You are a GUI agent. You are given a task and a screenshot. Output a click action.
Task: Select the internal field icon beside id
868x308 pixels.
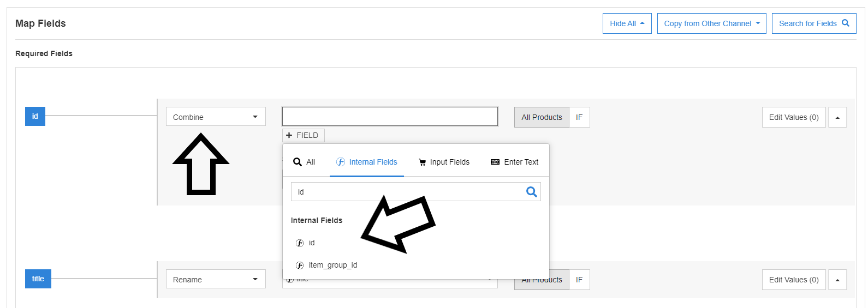point(300,243)
